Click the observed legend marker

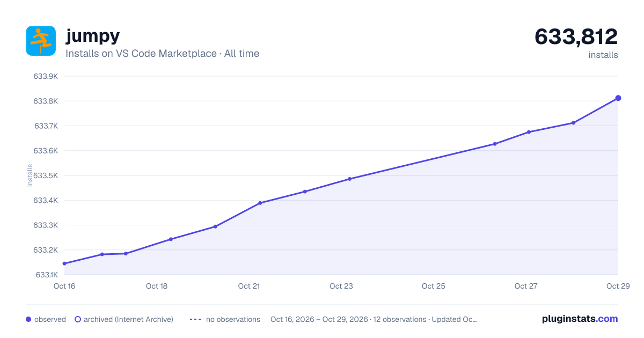pos(28,319)
